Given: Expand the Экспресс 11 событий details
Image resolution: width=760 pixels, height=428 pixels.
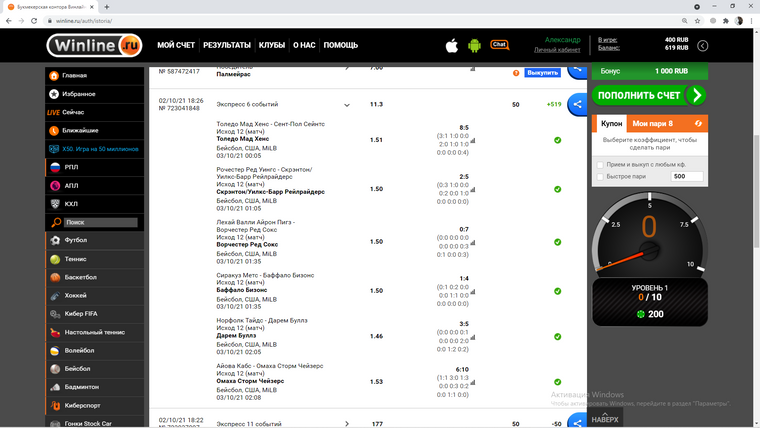Looking at the screenshot, I should (x=347, y=424).
